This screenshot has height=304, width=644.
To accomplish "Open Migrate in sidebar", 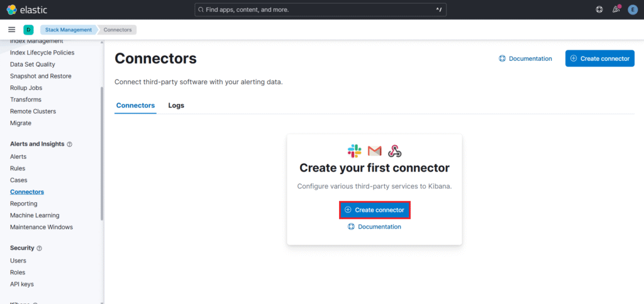I will [21, 123].
